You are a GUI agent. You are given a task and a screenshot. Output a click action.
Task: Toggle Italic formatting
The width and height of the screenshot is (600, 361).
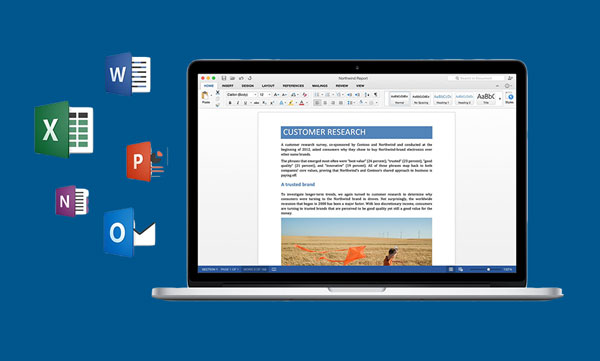238,103
